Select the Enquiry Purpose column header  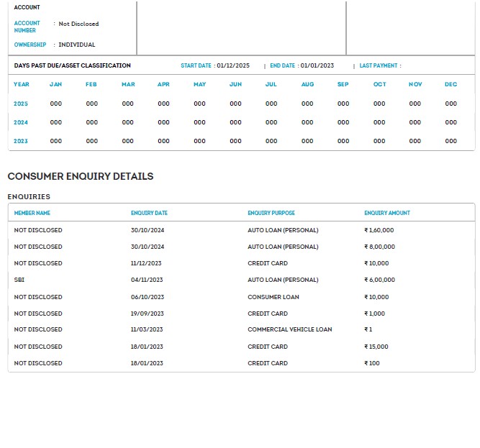click(271, 213)
